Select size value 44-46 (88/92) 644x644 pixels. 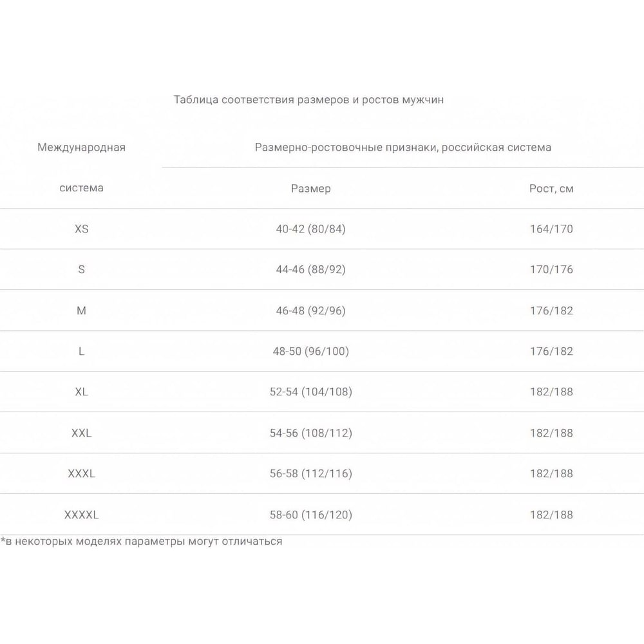[310, 269]
